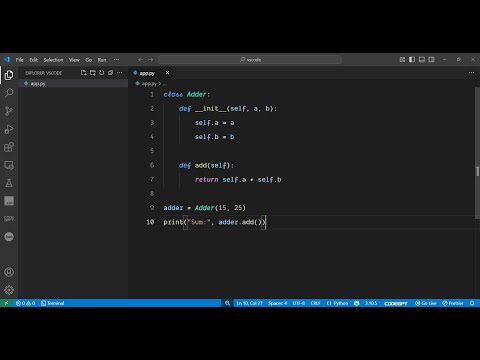Go back with the navigation arrow
Image resolution: width=480 pixels, height=360 pixels.
tap(140, 60)
